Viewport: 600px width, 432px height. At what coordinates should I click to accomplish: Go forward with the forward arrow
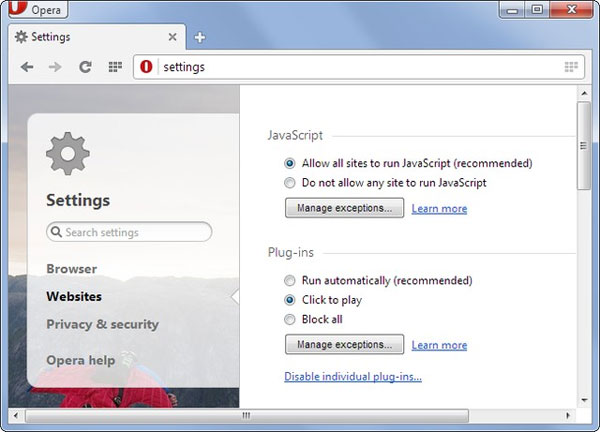(55, 67)
